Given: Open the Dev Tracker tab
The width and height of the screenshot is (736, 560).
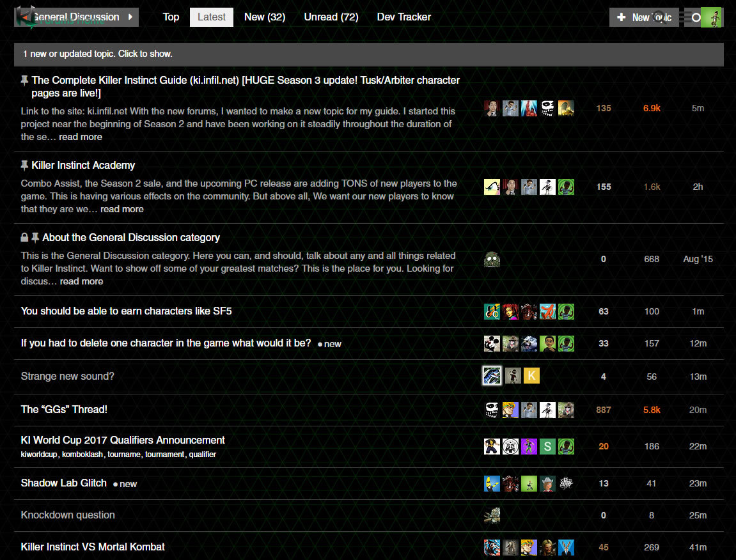Looking at the screenshot, I should coord(403,17).
